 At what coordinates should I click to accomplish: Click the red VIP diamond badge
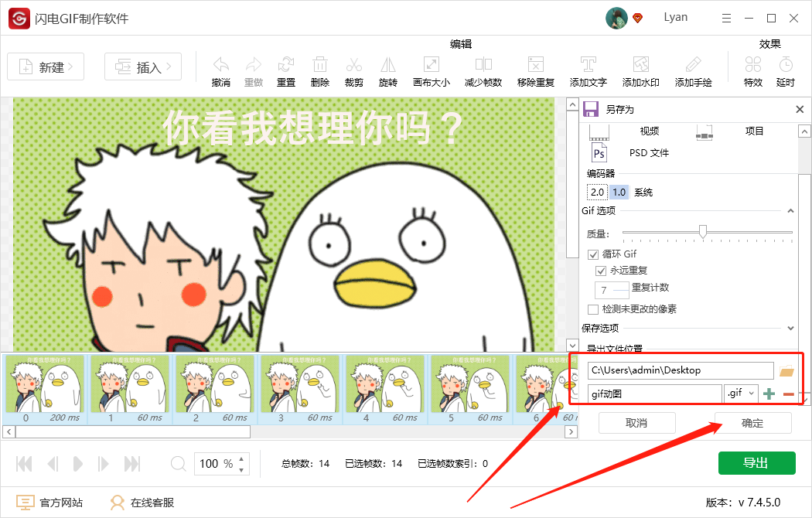click(638, 19)
